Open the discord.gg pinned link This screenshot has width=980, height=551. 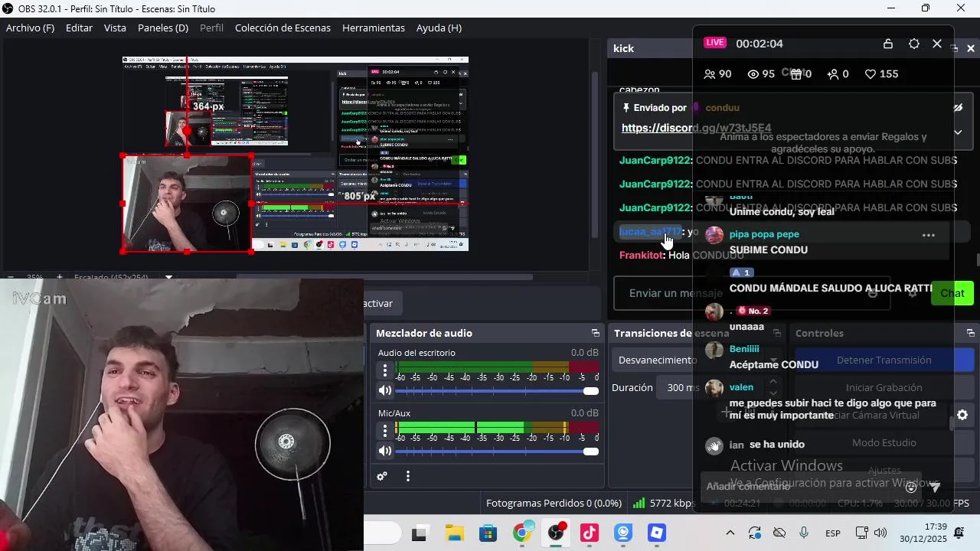click(x=696, y=128)
